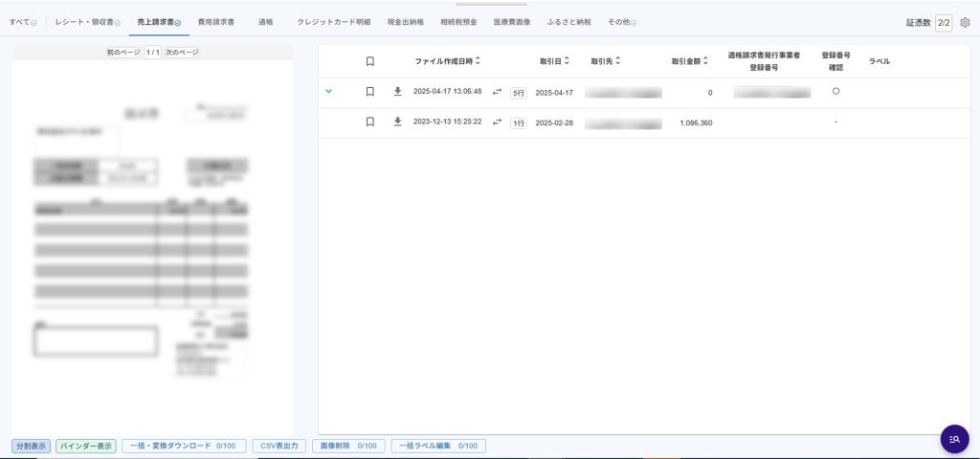Collapse the first row with green chevron
980x459 pixels.
click(x=328, y=92)
